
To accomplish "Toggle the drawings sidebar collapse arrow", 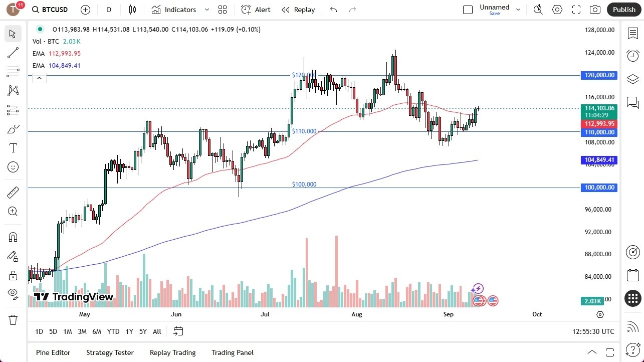I will click(x=39, y=78).
